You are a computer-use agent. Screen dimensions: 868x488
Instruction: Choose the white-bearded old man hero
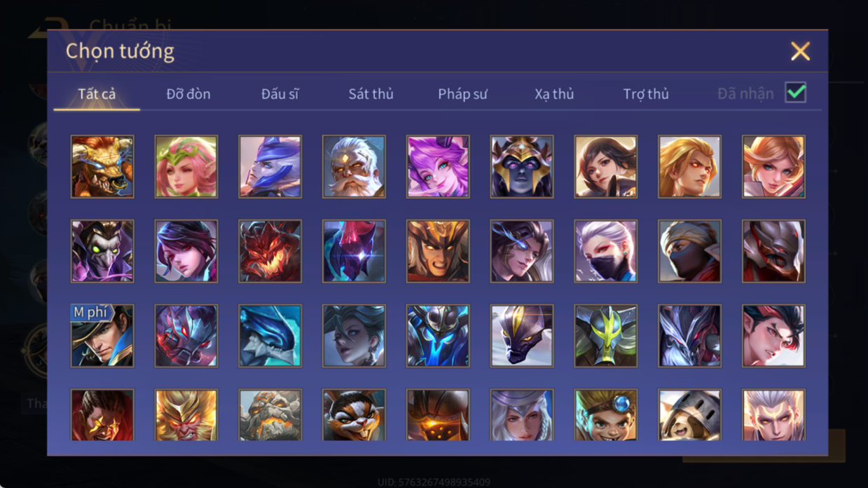[354, 167]
